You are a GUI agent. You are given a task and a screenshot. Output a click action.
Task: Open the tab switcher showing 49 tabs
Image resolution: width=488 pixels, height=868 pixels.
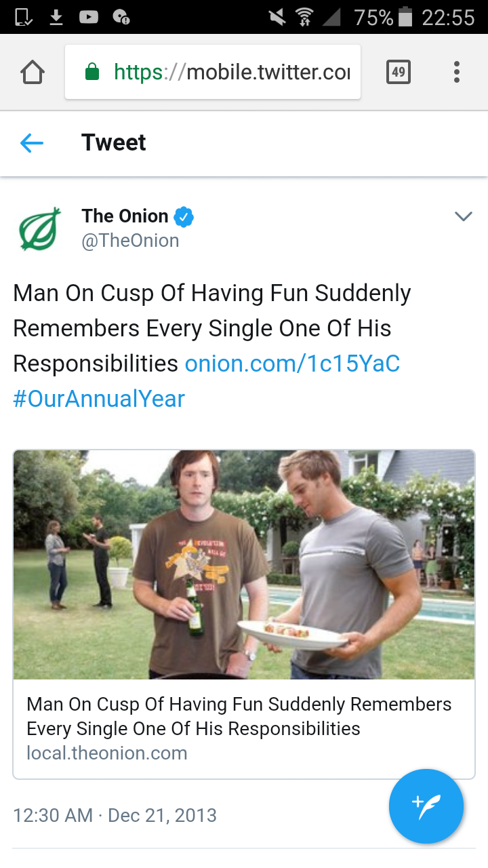399,72
